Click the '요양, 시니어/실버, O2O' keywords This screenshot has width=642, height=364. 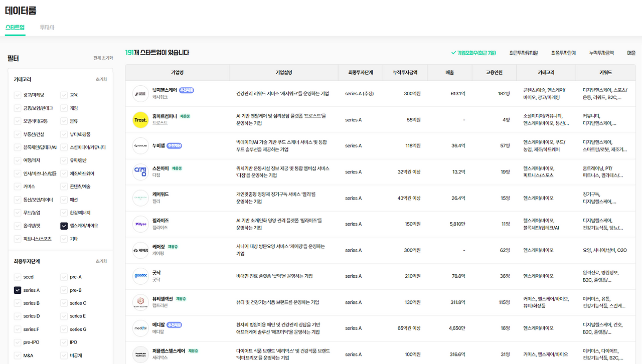[x=605, y=250]
